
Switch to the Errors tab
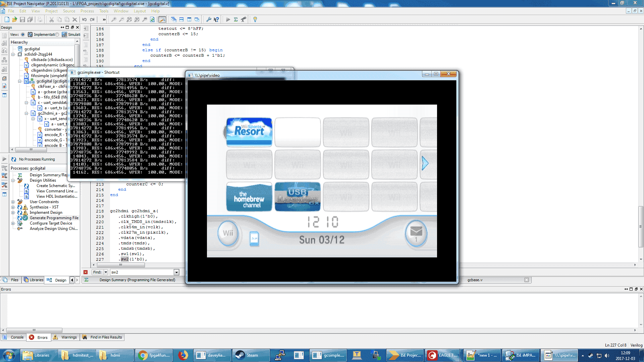coord(39,337)
